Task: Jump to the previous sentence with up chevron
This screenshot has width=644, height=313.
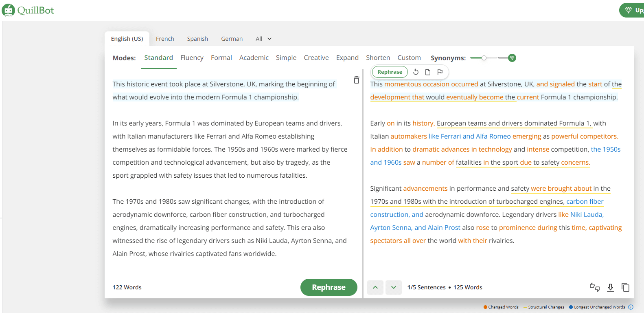Action: pos(375,287)
